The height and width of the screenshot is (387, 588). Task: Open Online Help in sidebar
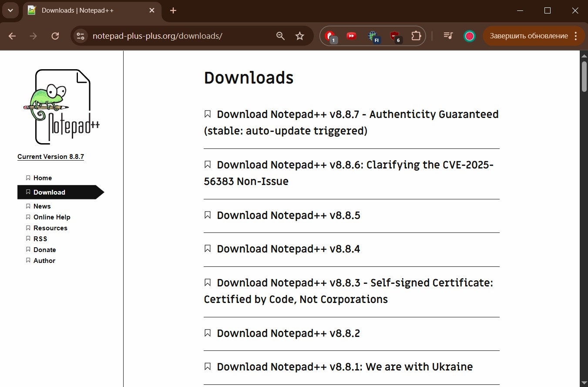point(52,217)
